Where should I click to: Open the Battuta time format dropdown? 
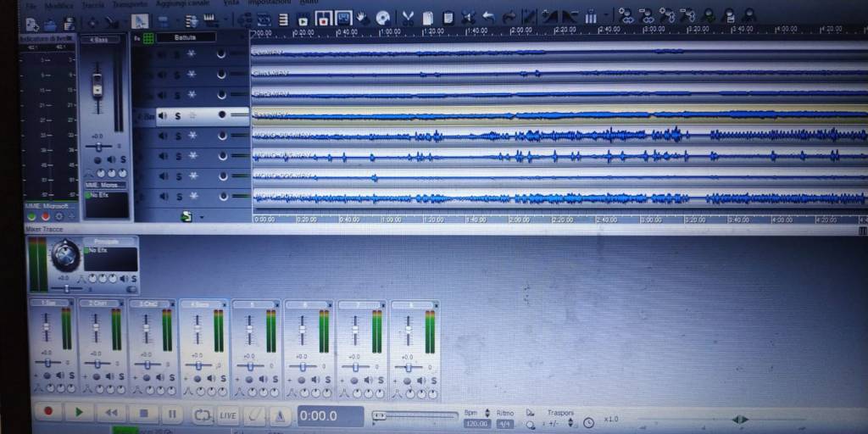click(x=186, y=38)
